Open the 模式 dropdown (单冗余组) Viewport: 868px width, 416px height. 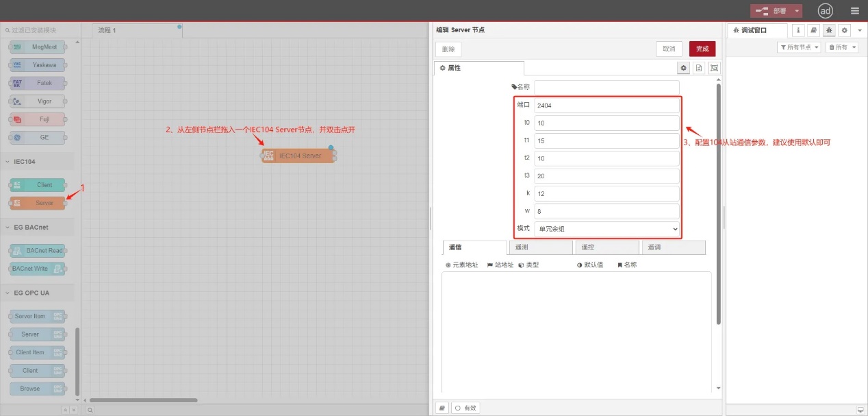pos(607,229)
